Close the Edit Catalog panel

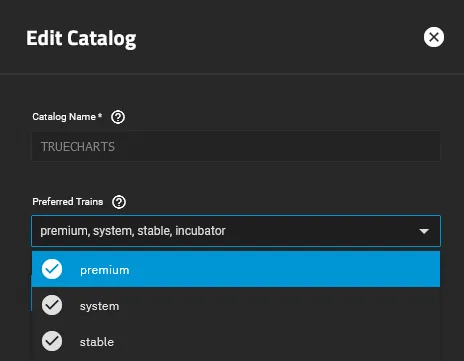(x=434, y=37)
